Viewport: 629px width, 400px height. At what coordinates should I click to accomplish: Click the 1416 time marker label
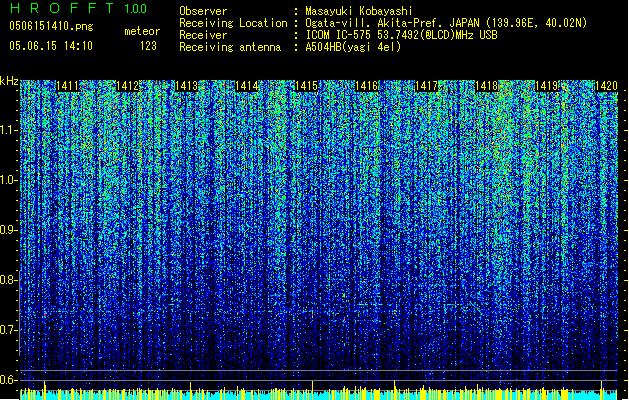(367, 86)
